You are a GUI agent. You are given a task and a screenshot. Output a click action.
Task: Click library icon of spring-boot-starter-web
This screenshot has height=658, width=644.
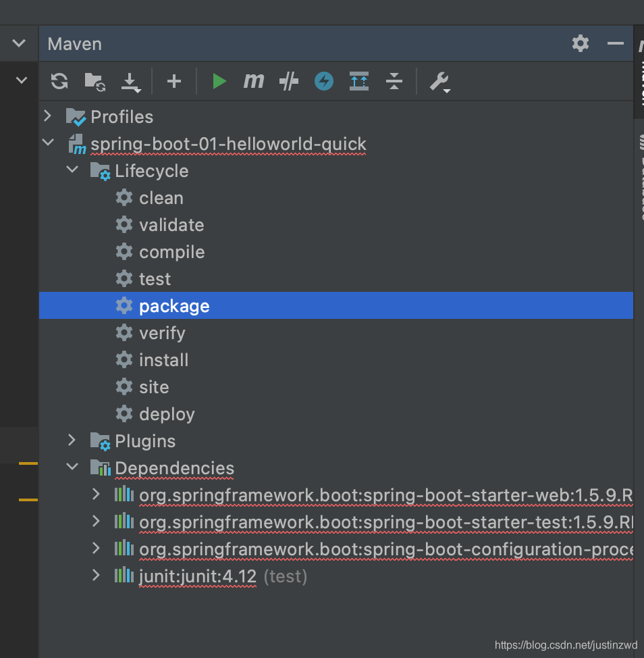tap(124, 495)
